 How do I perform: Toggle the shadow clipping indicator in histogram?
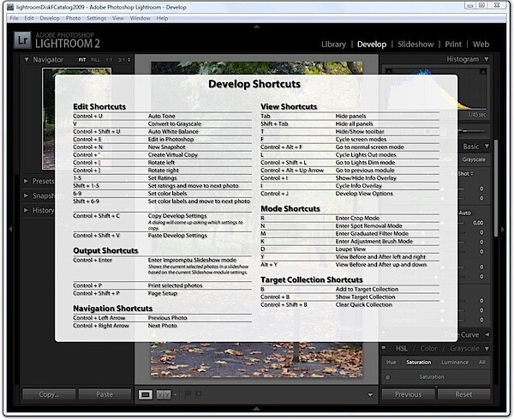(x=389, y=71)
